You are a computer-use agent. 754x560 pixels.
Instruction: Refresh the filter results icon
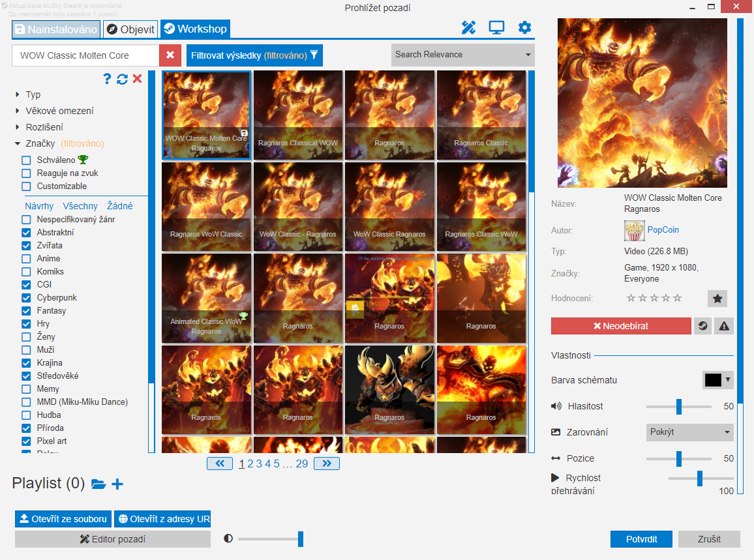pos(122,80)
